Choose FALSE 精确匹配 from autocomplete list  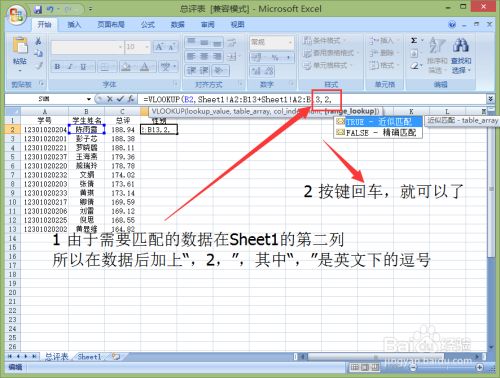[x=378, y=133]
